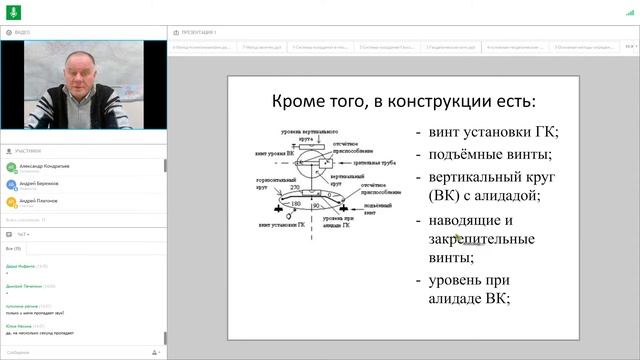Image resolution: width=640 pixels, height=360 pixels.
Task: Open Андрей Платонов's yellow avatar
Action: click(11, 202)
